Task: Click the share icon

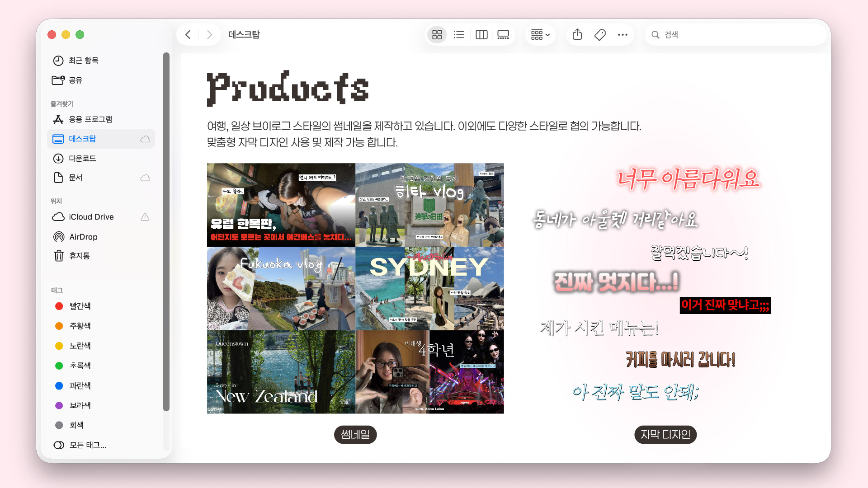Action: click(x=577, y=35)
